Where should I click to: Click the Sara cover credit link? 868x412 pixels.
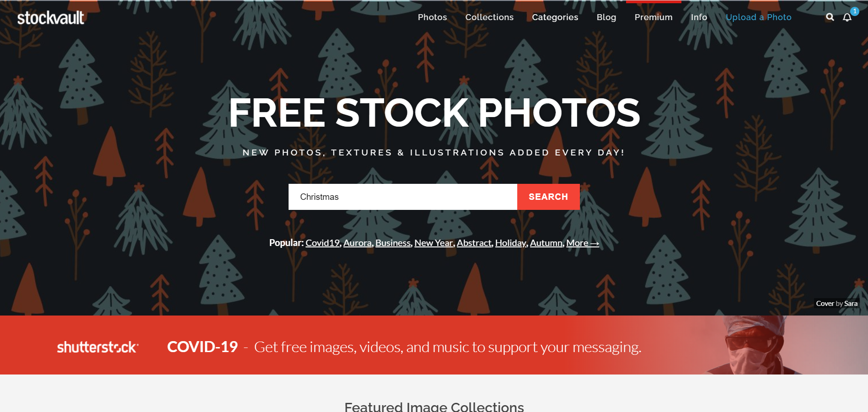[x=851, y=304]
